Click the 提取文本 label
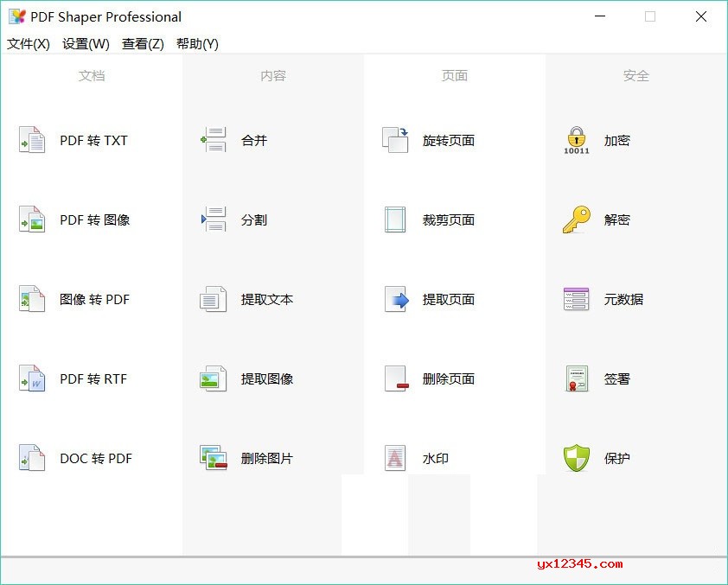This screenshot has height=585, width=728. (x=267, y=300)
